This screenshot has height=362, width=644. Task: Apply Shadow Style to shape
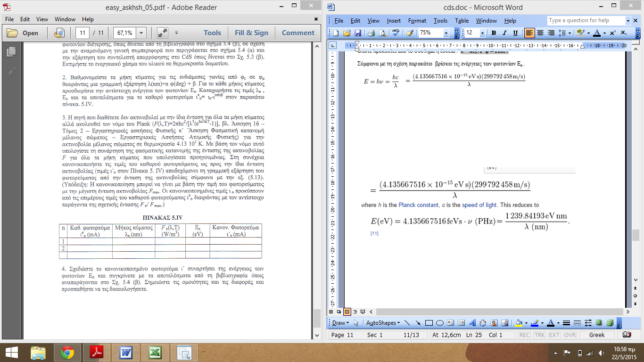click(599, 323)
